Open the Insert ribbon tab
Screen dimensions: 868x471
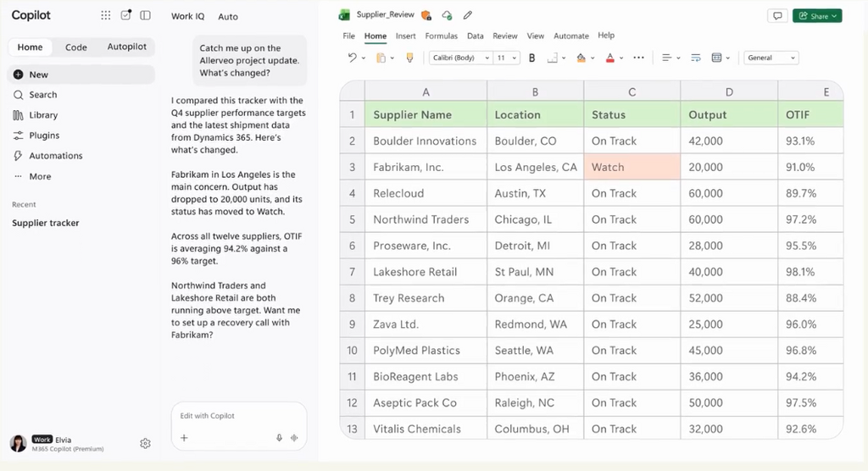pos(405,36)
